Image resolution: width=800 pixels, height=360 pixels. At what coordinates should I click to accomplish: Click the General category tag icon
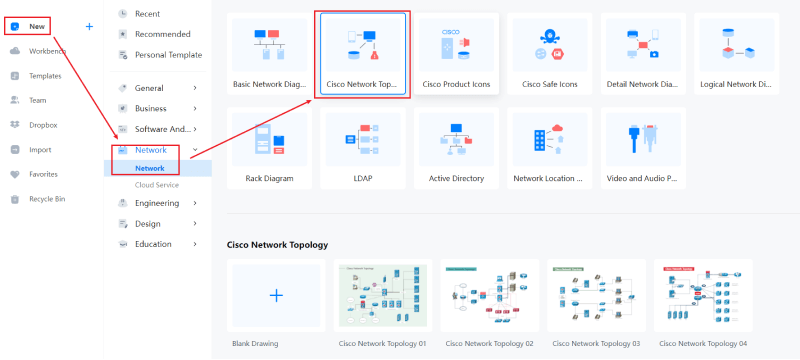pos(122,88)
